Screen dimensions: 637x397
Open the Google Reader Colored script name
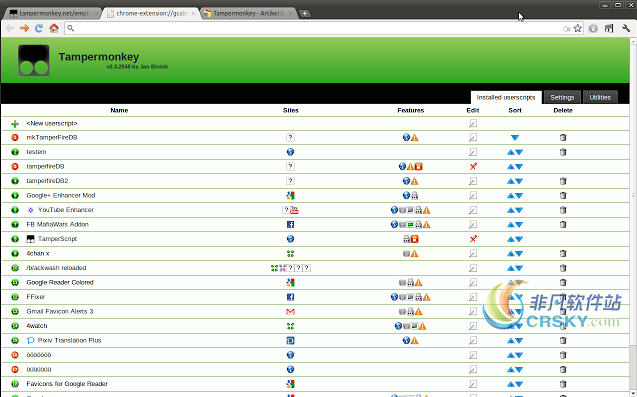60,282
